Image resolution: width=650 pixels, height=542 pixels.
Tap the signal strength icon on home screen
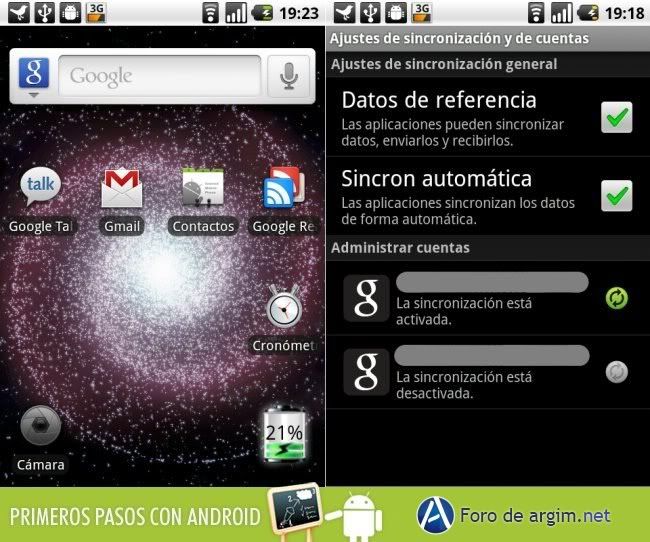(x=236, y=12)
